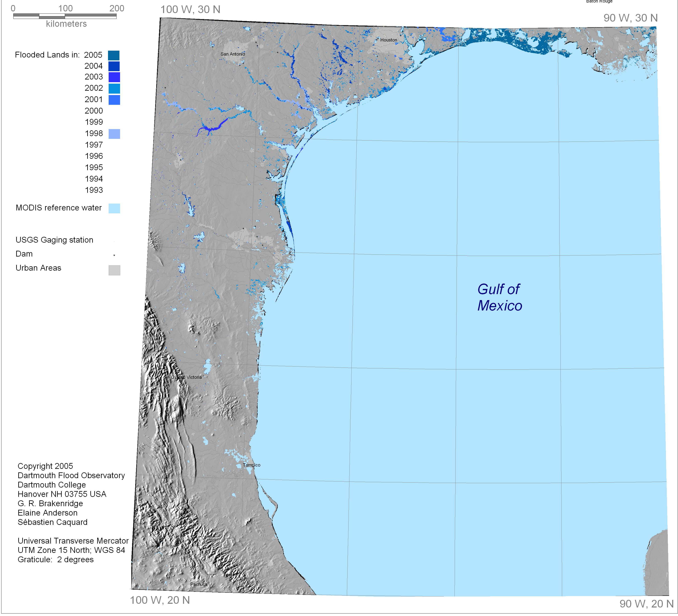Click the MODIS reference water swatch

114,208
